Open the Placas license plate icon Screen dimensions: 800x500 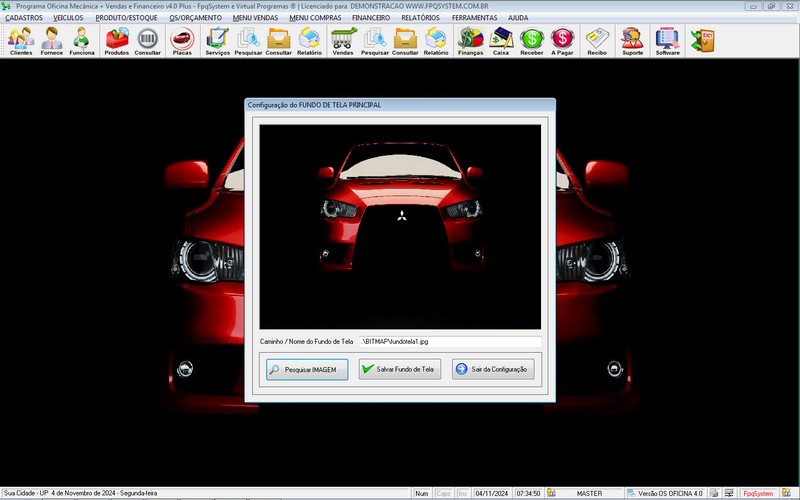point(182,40)
